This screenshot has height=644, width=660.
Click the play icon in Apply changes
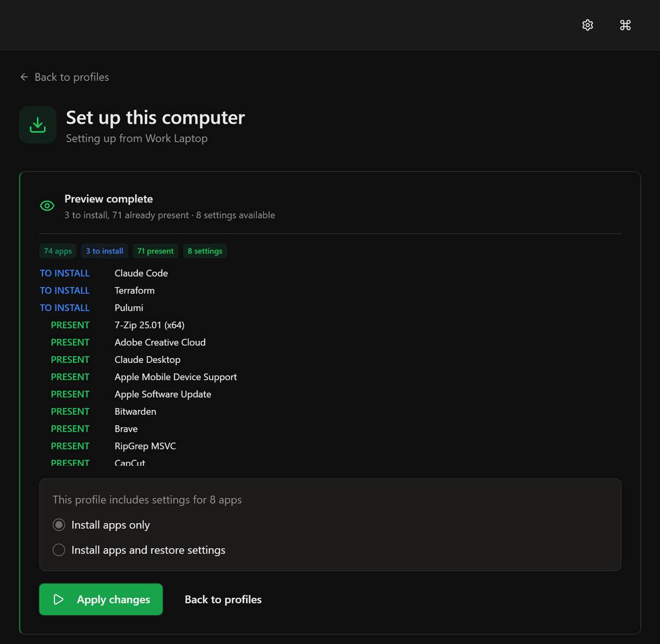coord(58,599)
